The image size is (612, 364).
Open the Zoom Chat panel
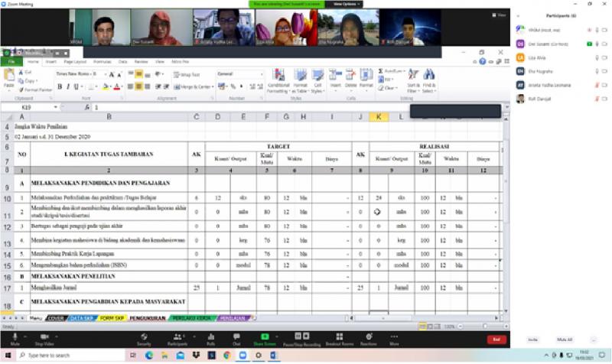[x=236, y=336]
